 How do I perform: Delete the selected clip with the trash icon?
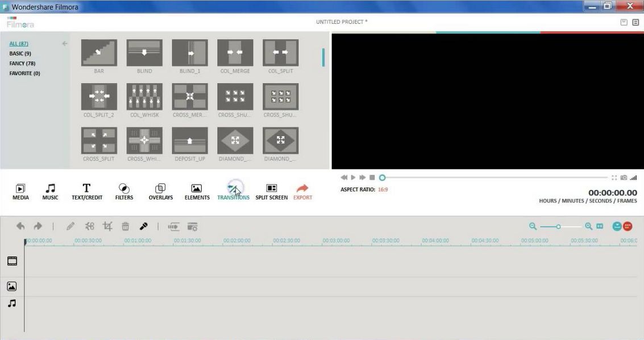pos(126,226)
